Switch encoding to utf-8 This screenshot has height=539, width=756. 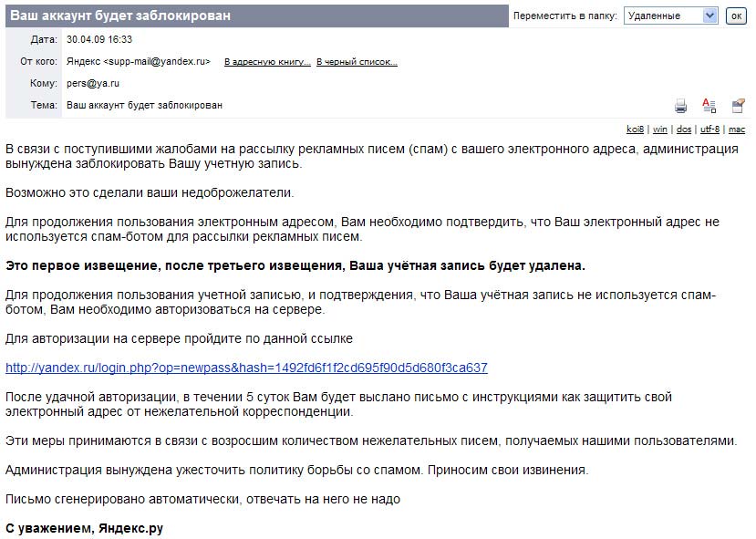[x=709, y=130]
